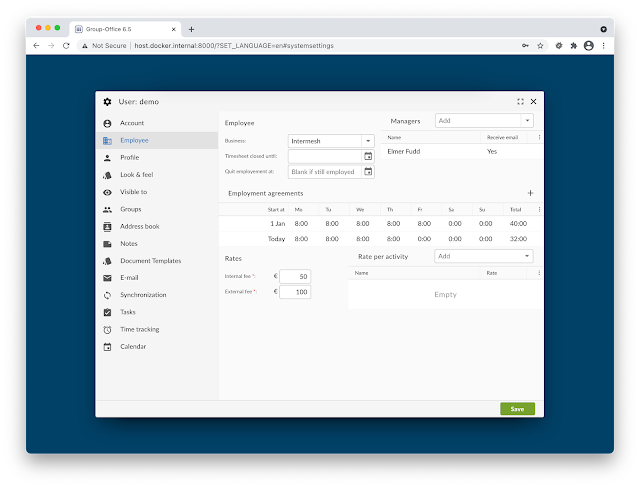The height and width of the screenshot is (488, 640).
Task: Expand the Managers Add dropdown arrow
Action: 527,120
